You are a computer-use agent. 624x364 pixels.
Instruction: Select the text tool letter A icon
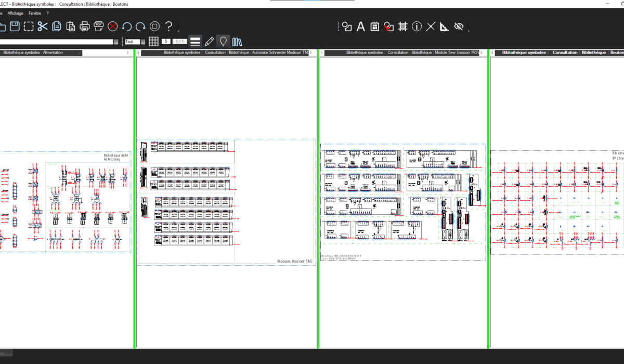point(360,27)
